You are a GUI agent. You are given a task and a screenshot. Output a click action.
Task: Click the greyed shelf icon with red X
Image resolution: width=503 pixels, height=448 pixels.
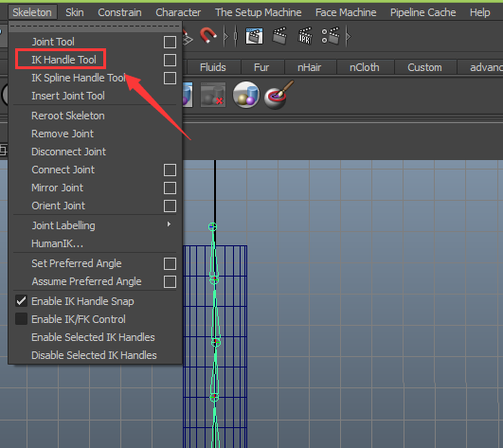(x=213, y=95)
